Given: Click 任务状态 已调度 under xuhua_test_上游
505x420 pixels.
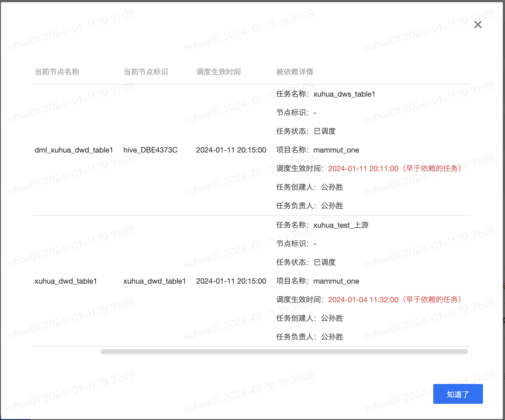Looking at the screenshot, I should (x=306, y=262).
